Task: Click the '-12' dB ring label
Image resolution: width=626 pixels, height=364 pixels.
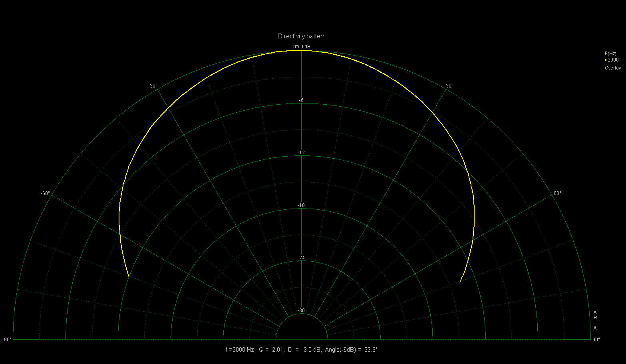Action: pyautogui.click(x=301, y=153)
